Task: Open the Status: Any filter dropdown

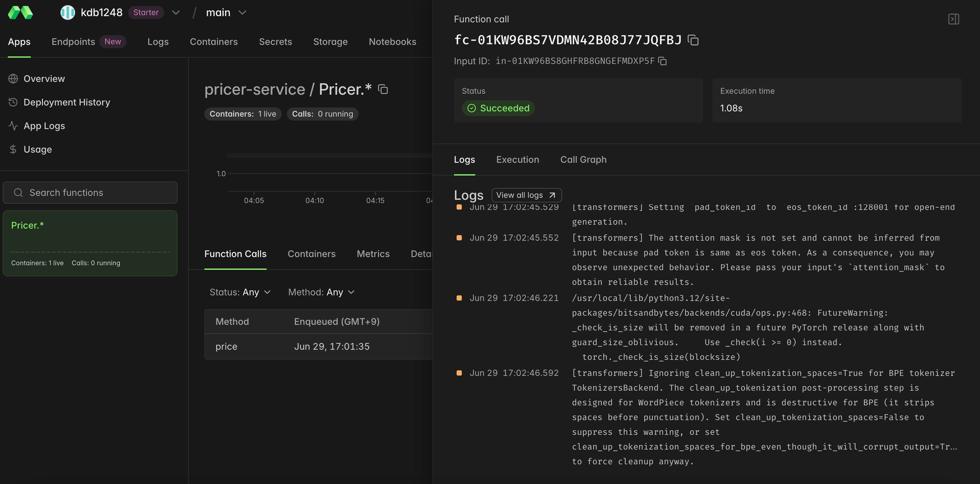Action: tap(240, 292)
